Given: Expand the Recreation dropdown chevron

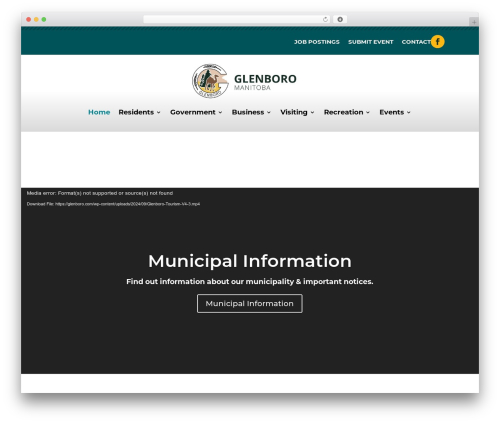Looking at the screenshot, I should click(x=368, y=113).
